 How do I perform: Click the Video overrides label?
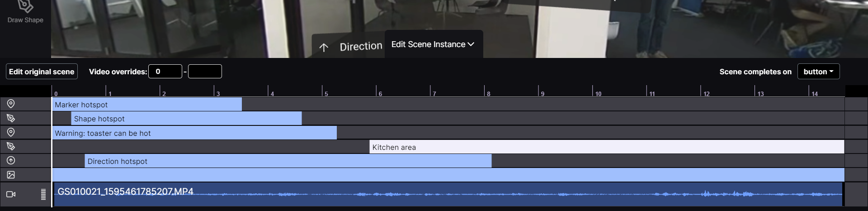pyautogui.click(x=118, y=72)
